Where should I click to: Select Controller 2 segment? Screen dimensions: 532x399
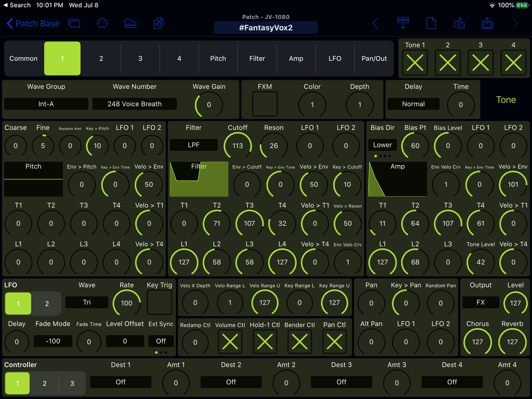(x=44, y=383)
